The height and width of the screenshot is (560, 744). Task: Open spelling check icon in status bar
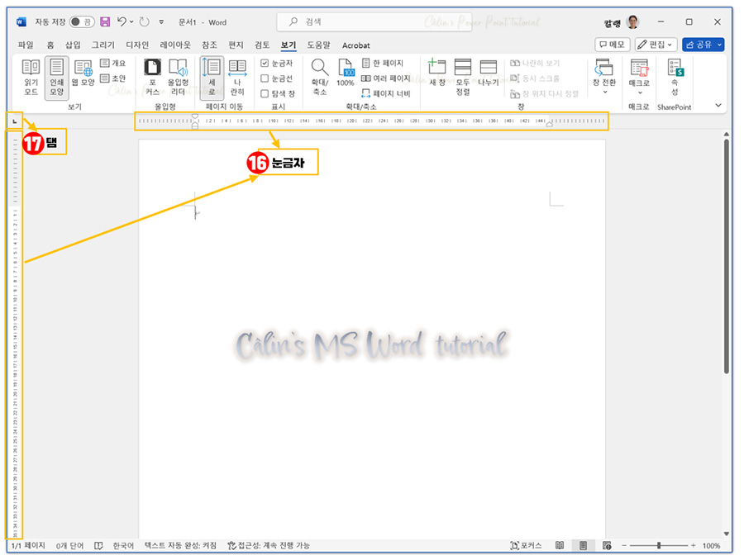(98, 546)
